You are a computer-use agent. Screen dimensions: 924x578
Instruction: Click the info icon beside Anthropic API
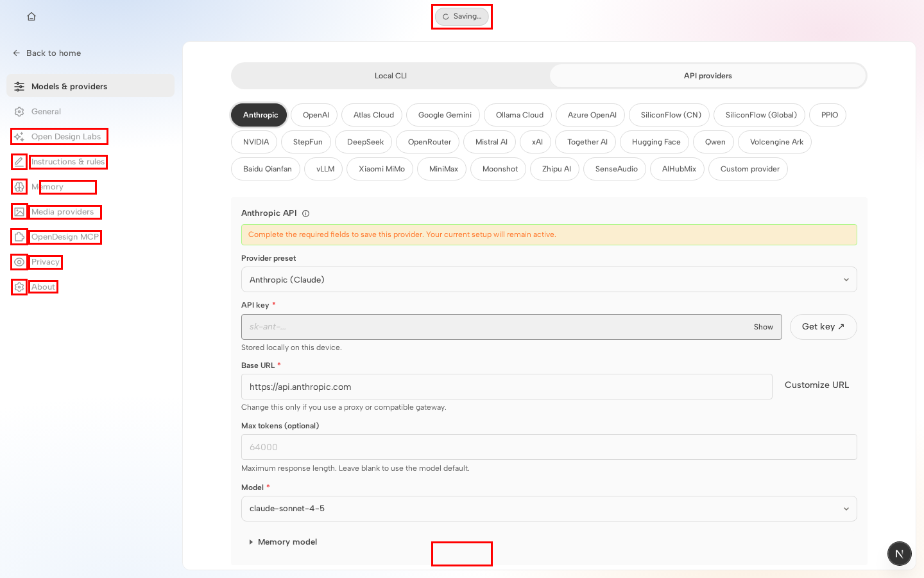tap(305, 214)
